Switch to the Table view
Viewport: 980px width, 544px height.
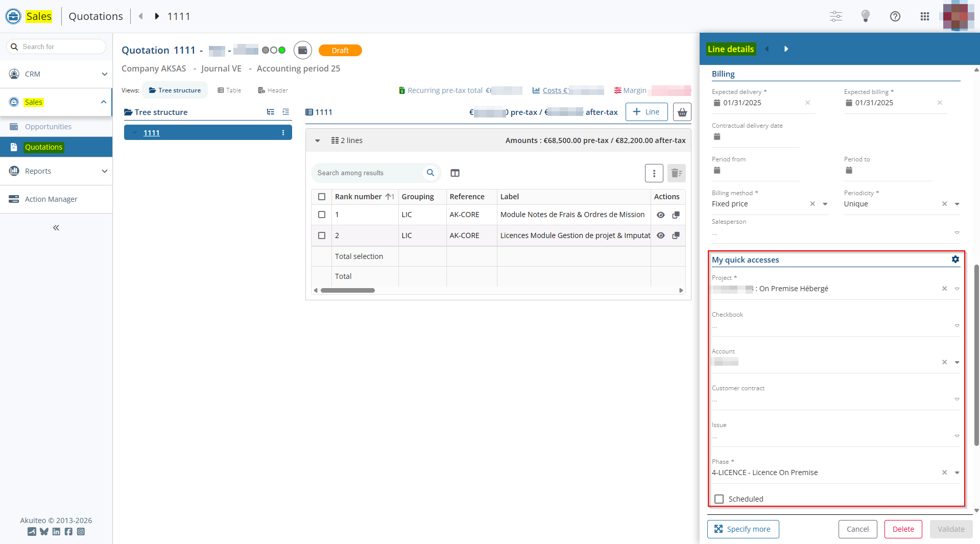coord(229,90)
